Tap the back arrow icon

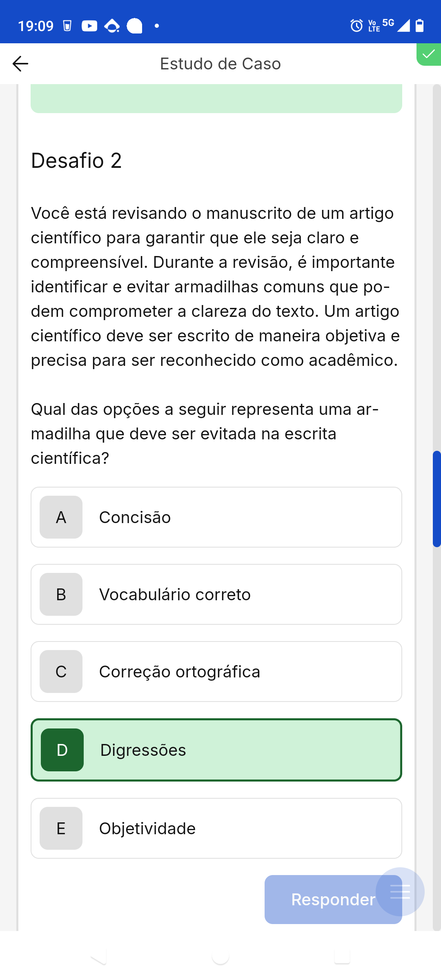coord(20,64)
